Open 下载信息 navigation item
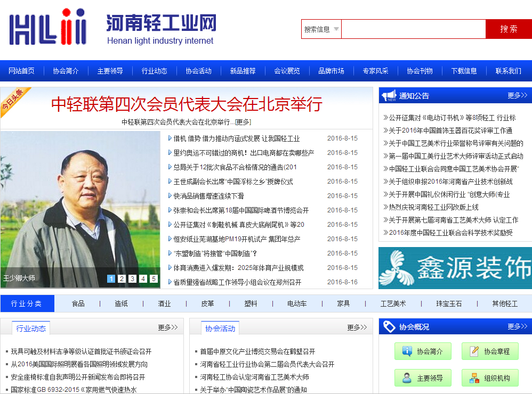The image size is (532, 394). pyautogui.click(x=464, y=71)
